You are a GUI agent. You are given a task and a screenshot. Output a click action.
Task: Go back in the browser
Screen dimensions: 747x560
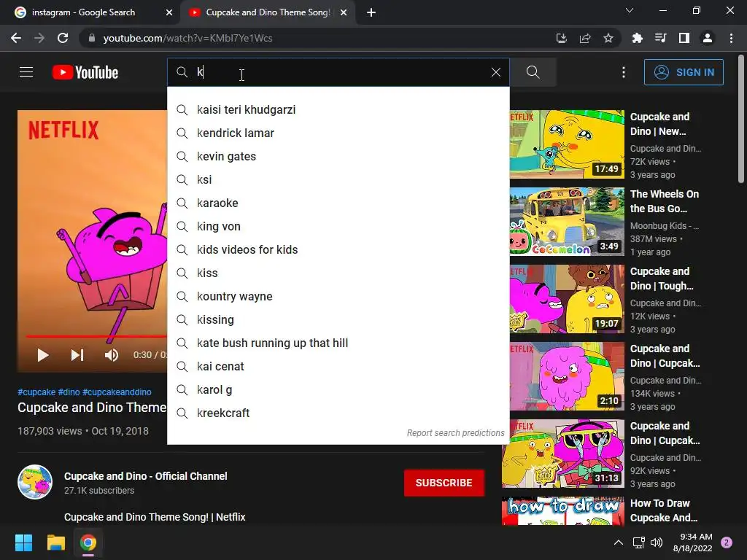(x=16, y=38)
